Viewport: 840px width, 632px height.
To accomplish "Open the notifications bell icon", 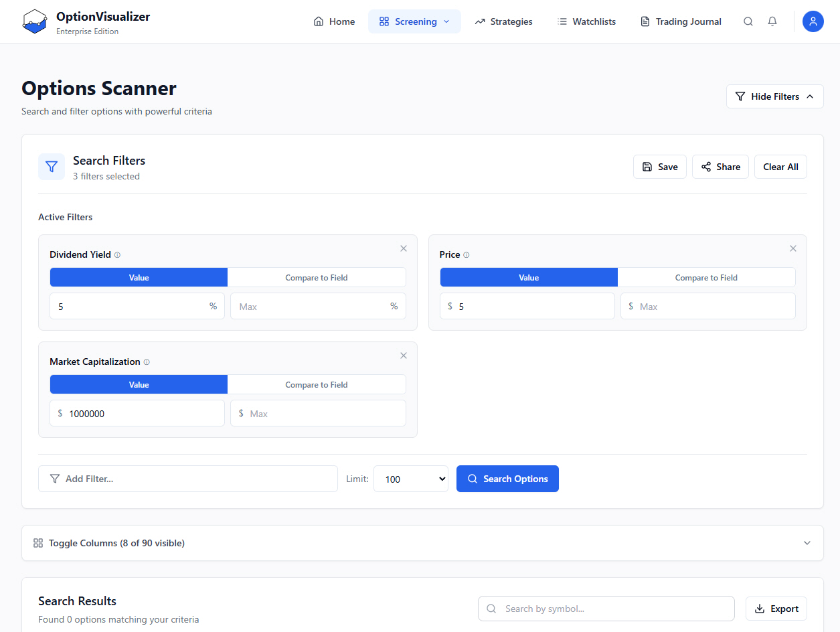I will [x=772, y=21].
